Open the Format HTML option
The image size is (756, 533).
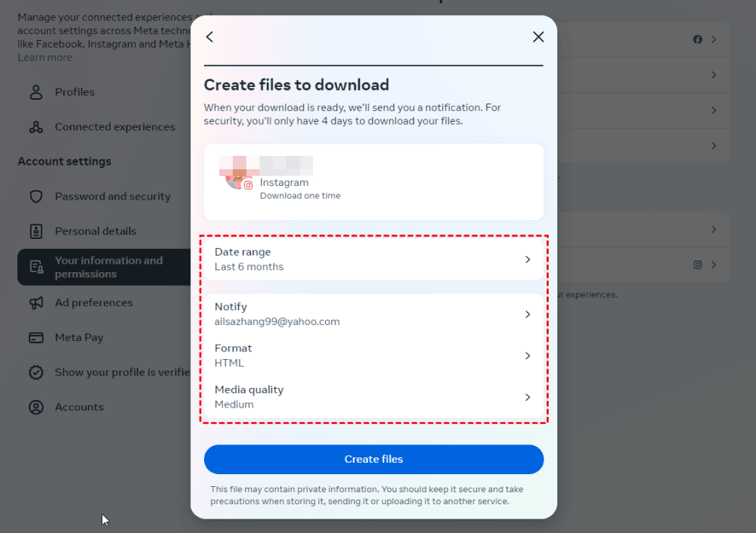(x=373, y=355)
